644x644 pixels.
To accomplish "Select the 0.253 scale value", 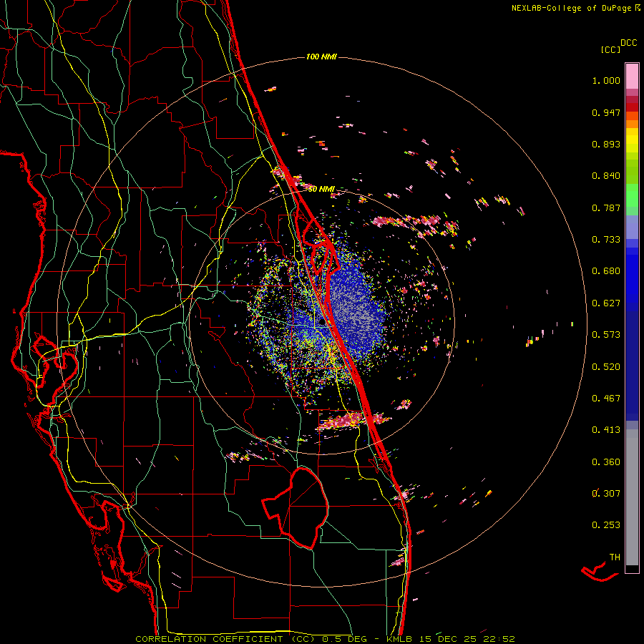I will [x=606, y=525].
